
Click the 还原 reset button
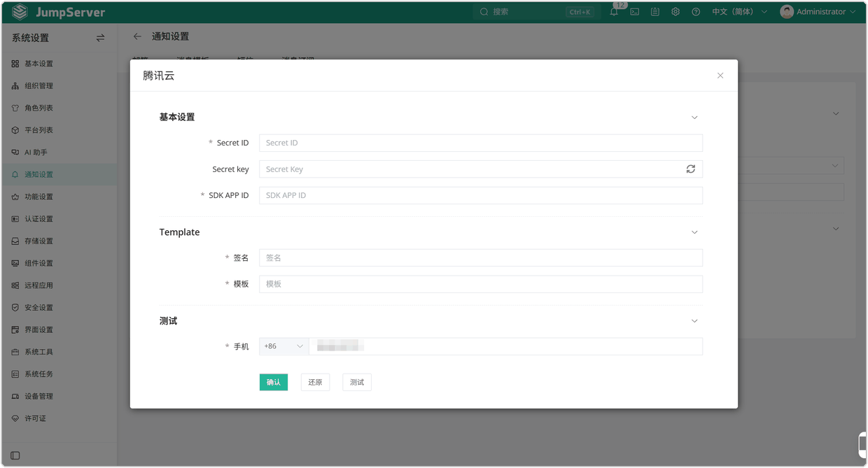[x=315, y=382]
